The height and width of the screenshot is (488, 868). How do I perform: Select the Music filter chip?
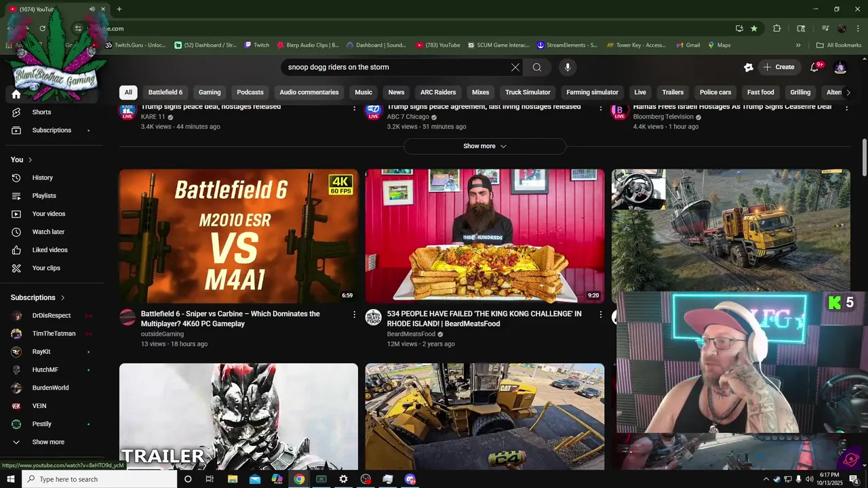pyautogui.click(x=363, y=92)
